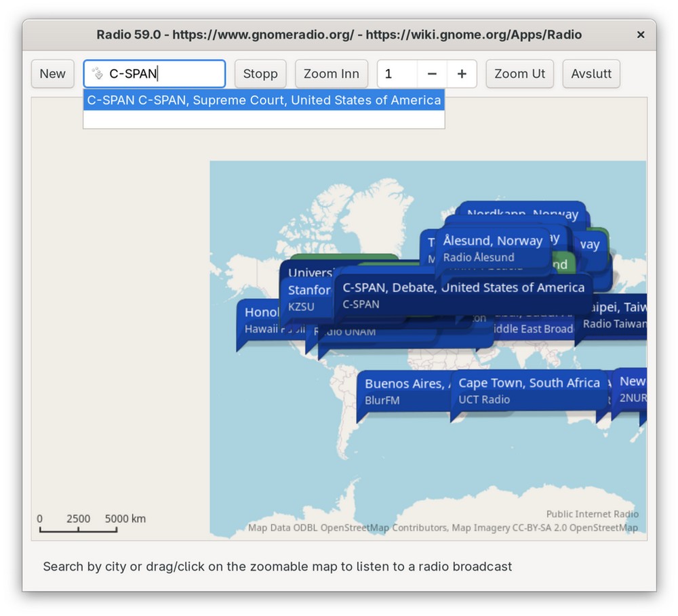Viewport: 678px width, 616px height.
Task: Click the zoom level number field
Action: (397, 74)
